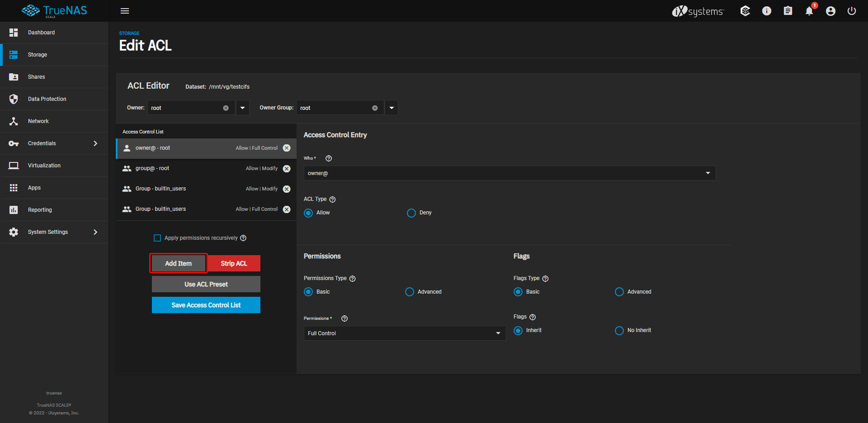Open the info (about) icon in the top bar
This screenshot has width=868, height=423.
coord(767,11)
